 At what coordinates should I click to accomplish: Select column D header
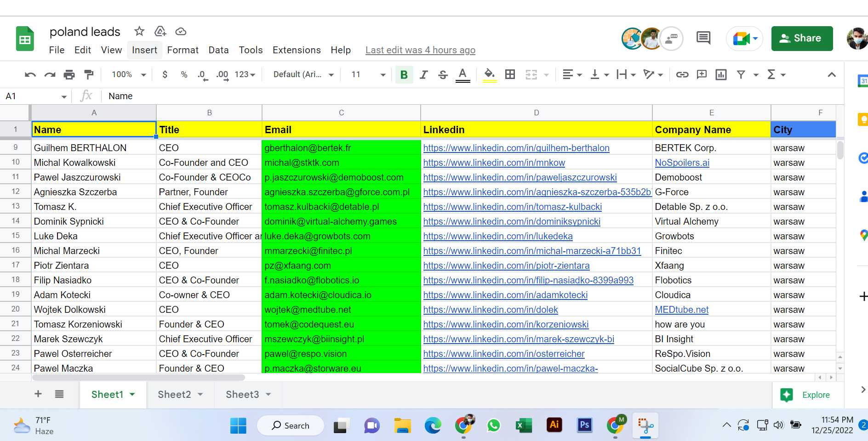click(536, 113)
